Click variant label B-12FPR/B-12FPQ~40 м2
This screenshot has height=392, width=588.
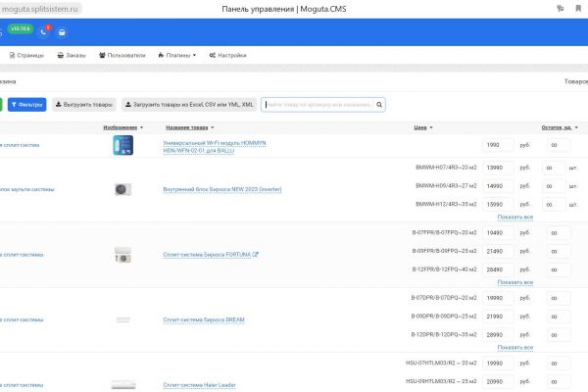(444, 269)
